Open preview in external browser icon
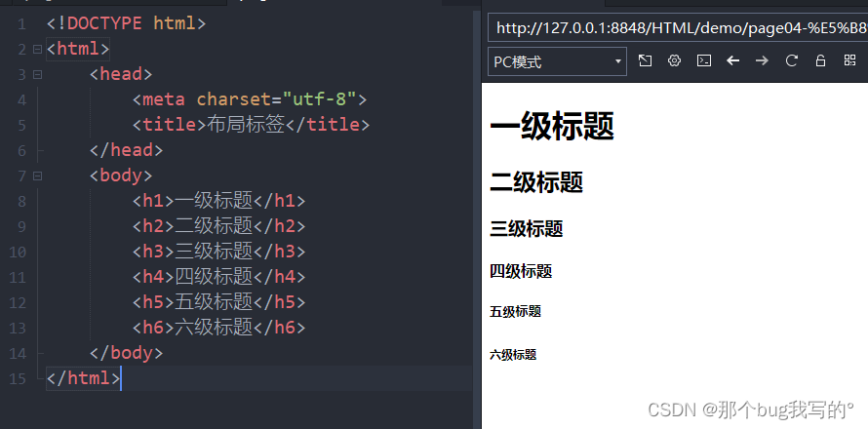868x429 pixels. [x=645, y=60]
